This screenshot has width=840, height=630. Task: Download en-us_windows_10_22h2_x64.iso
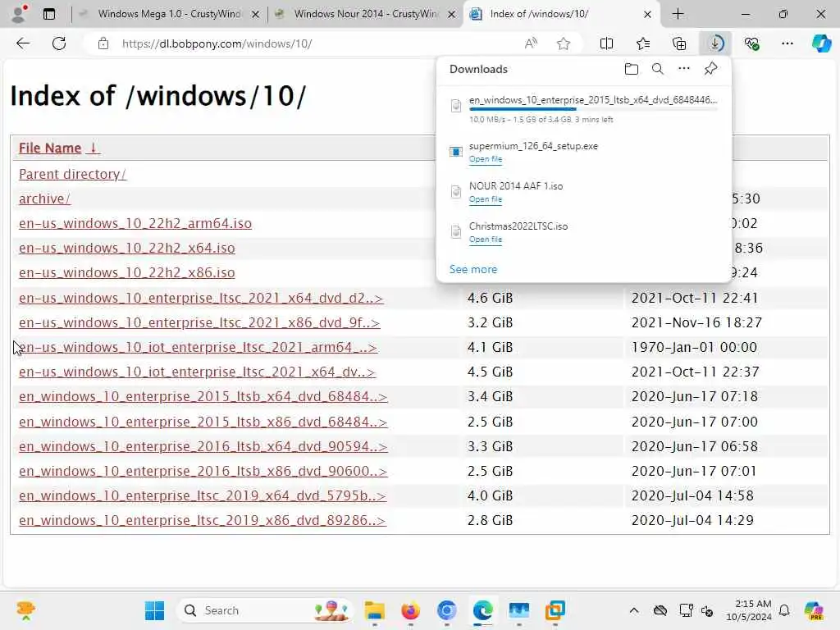[127, 248]
